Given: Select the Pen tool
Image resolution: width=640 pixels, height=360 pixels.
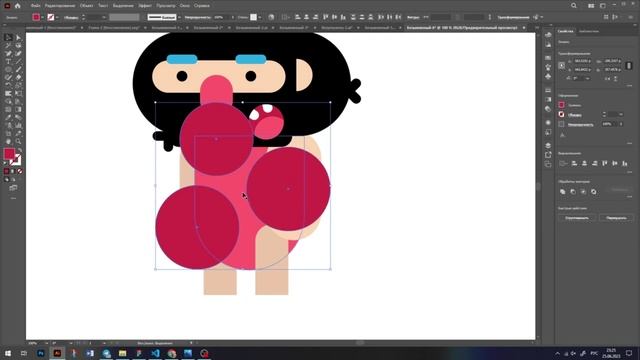Looking at the screenshot, I should coord(8,53).
